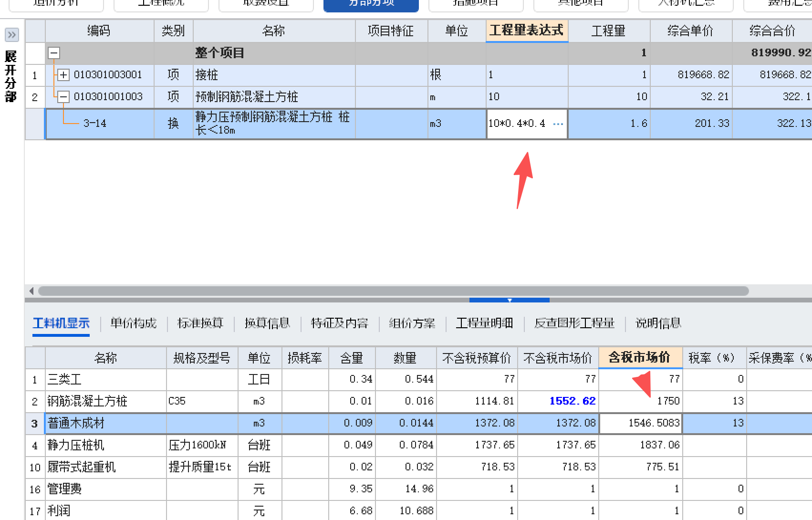Click the 损耗率 column header
The height and width of the screenshot is (520, 812).
point(305,358)
